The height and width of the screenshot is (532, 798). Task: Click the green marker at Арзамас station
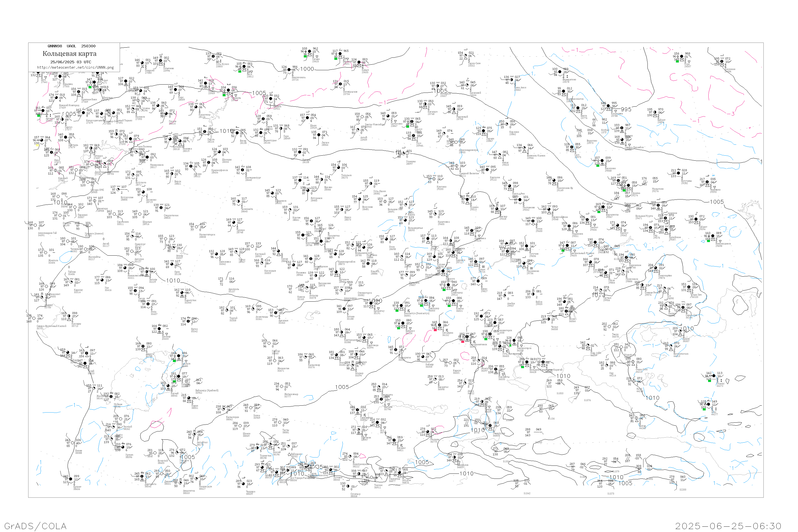coord(38,116)
